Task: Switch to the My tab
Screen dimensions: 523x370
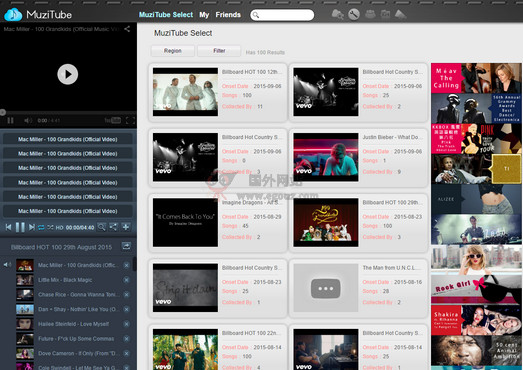Action: [204, 15]
